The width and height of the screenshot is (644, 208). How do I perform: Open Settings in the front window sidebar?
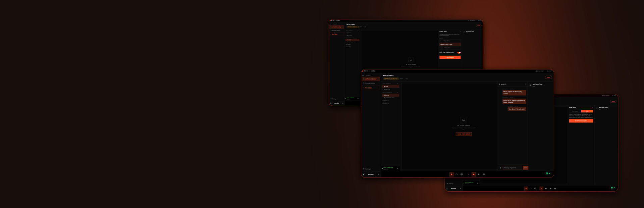pyautogui.click(x=367, y=169)
